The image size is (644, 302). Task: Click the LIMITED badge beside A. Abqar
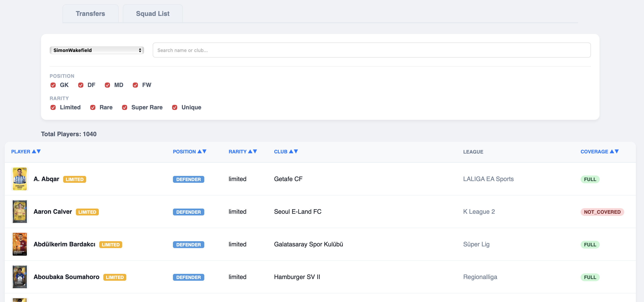tap(75, 179)
